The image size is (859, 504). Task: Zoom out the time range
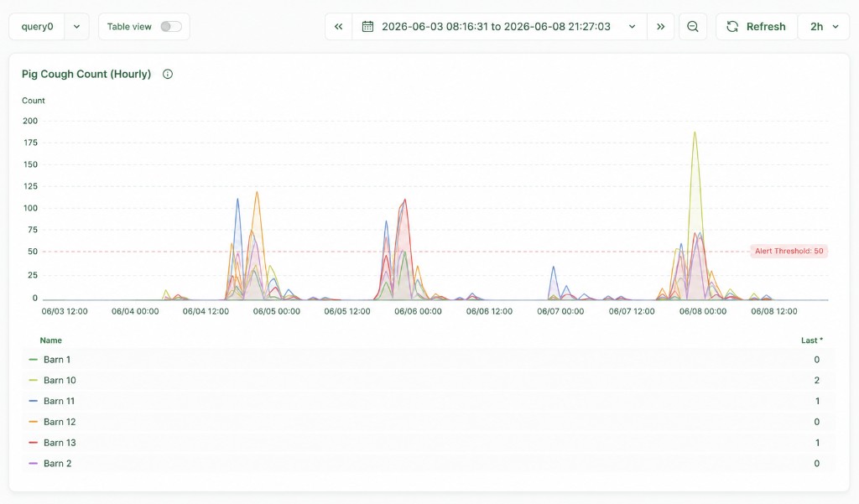tap(692, 26)
